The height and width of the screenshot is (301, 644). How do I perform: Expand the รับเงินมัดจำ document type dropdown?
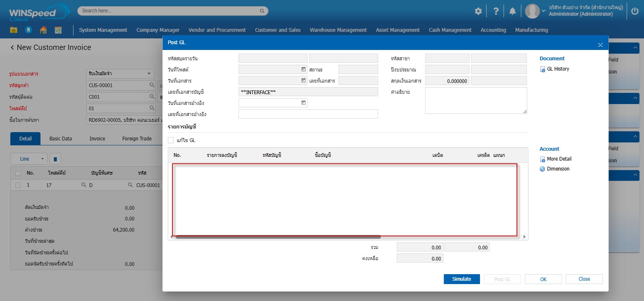pyautogui.click(x=149, y=74)
